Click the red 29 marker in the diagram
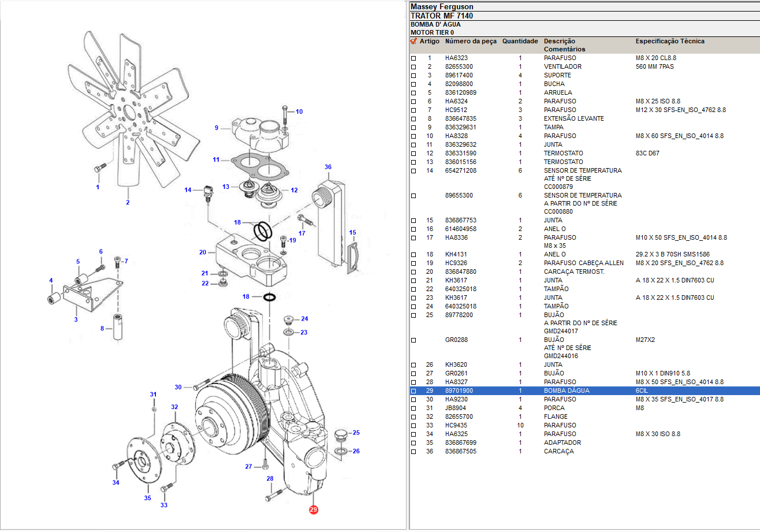The height and width of the screenshot is (532, 760). pos(313,510)
